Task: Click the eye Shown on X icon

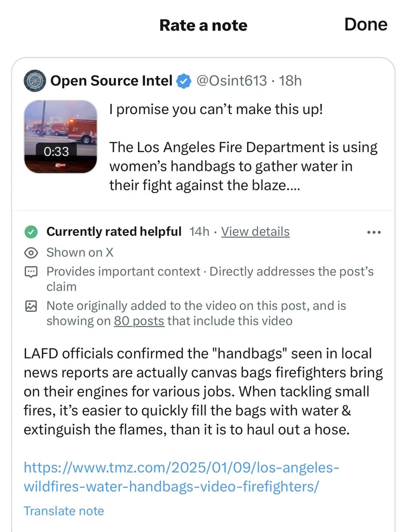Action: point(31,253)
